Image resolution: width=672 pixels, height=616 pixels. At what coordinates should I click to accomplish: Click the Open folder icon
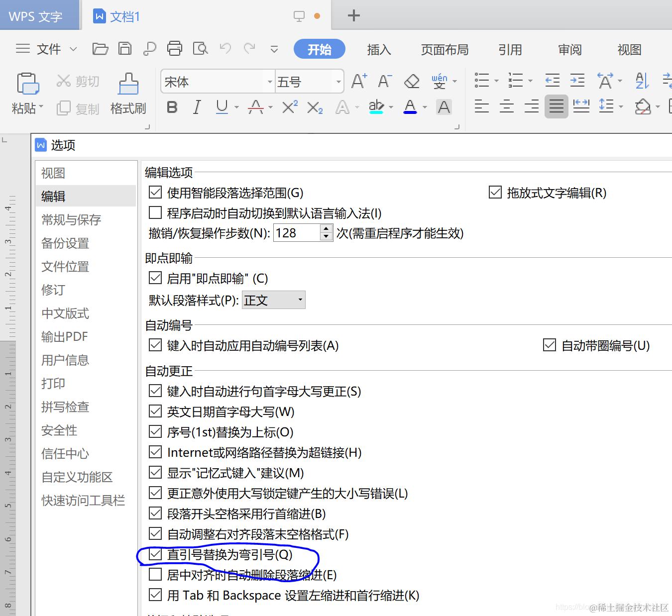coord(100,49)
